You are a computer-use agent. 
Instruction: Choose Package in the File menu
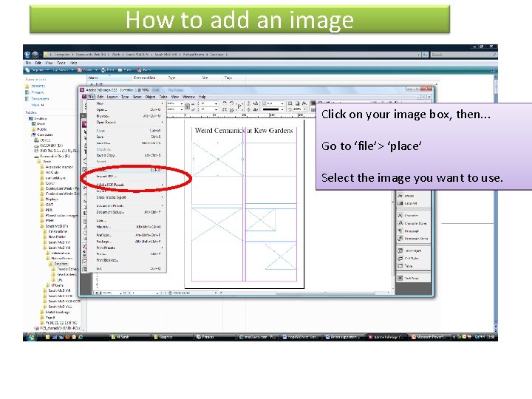[x=129, y=241]
